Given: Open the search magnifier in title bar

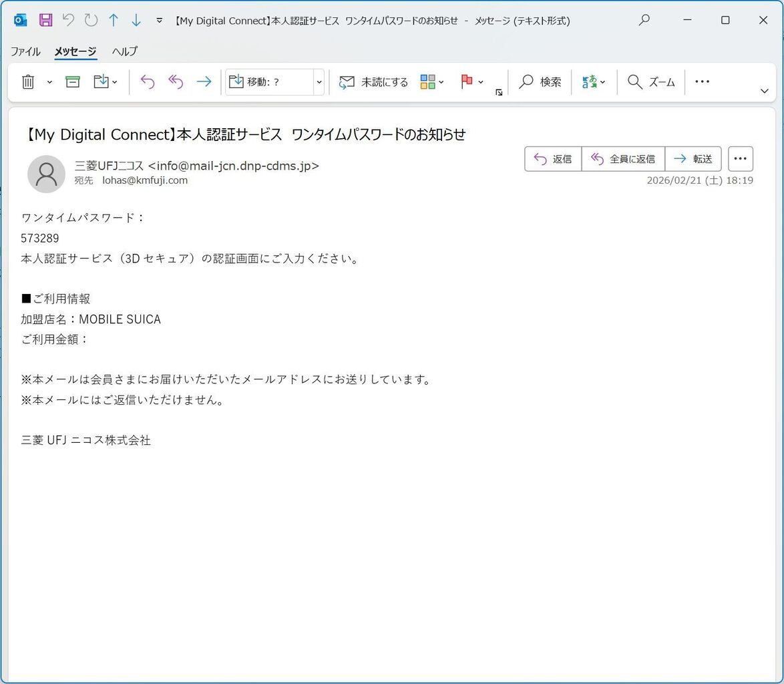Looking at the screenshot, I should [644, 20].
